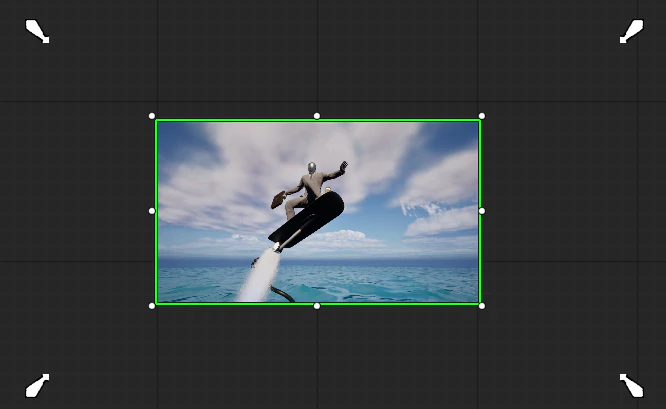Click the top-right viewport corner arrow icon

pyautogui.click(x=632, y=31)
